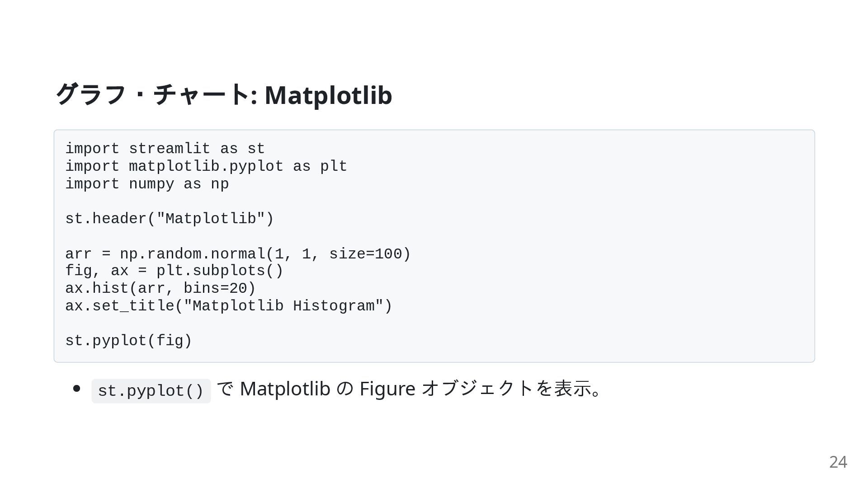This screenshot has height=488, width=868.
Task: Click the st.header("Matplotlib") code line
Action: pos(170,219)
